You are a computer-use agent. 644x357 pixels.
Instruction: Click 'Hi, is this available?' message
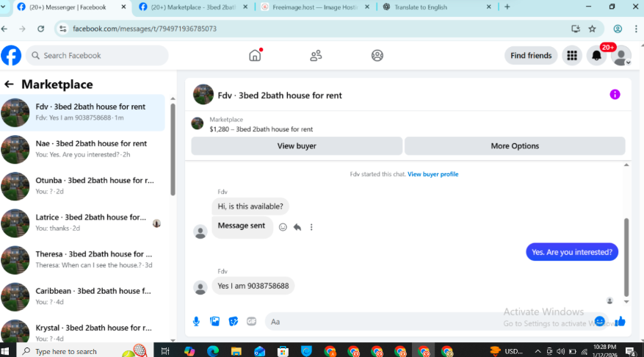250,206
